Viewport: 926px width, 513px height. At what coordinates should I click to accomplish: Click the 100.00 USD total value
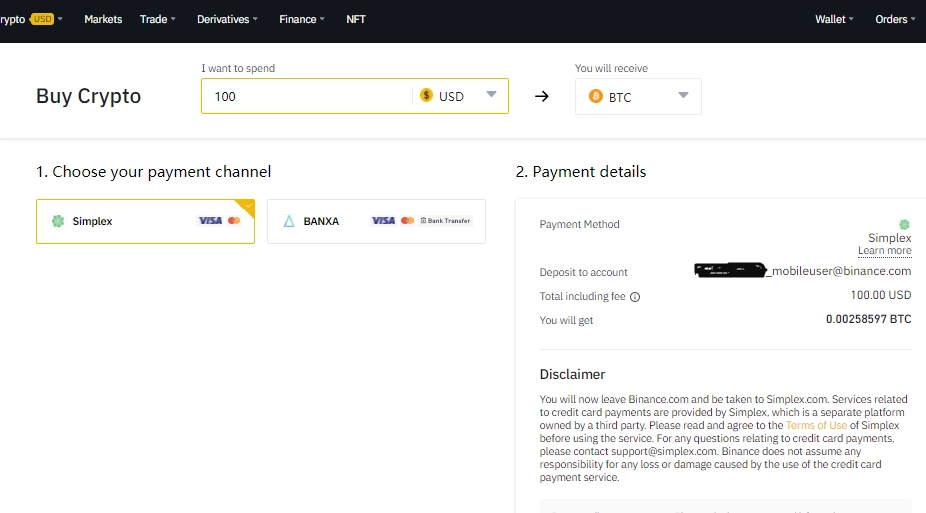pos(881,295)
